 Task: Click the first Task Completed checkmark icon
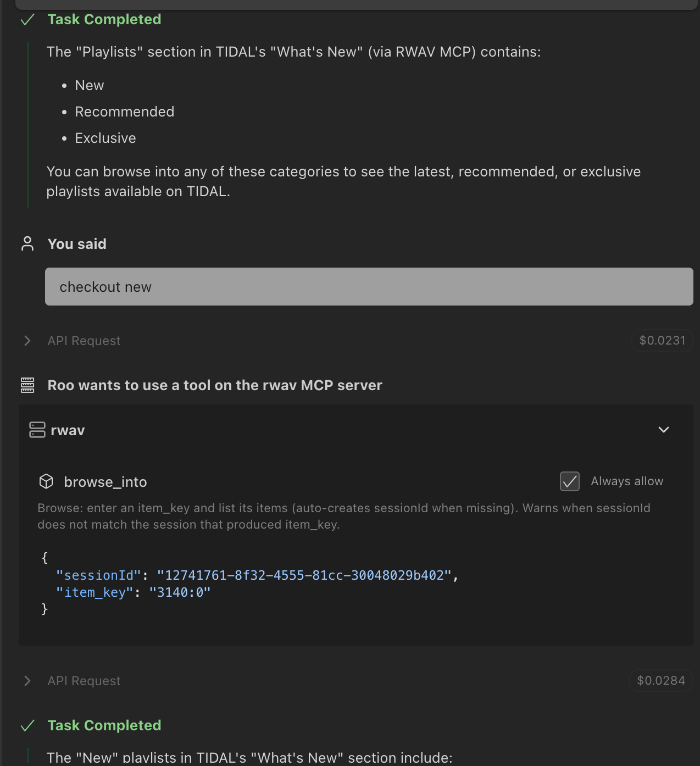(27, 20)
